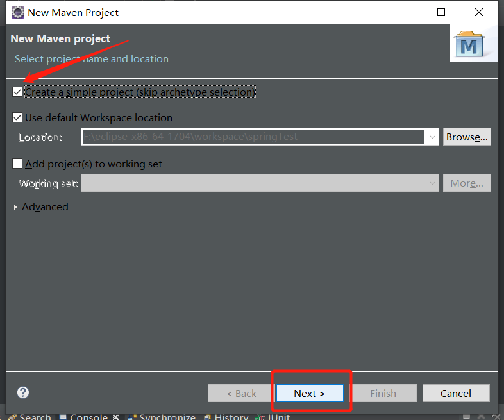Cancel the New Maven Project dialog
The width and height of the screenshot is (504, 420).
(x=456, y=393)
